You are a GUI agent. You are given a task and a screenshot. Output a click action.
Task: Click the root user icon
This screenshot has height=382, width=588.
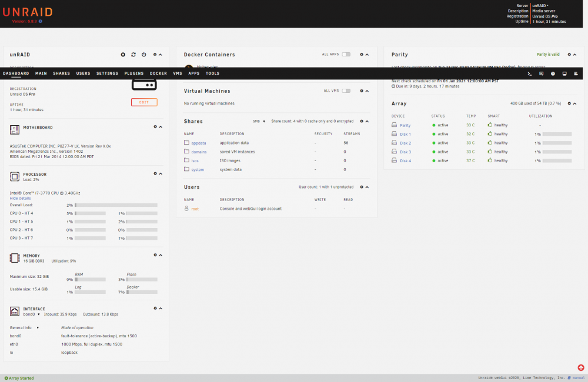(186, 209)
